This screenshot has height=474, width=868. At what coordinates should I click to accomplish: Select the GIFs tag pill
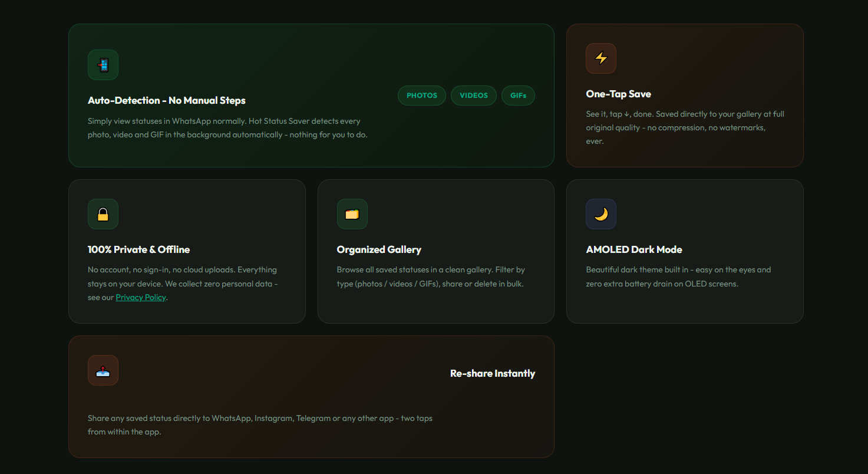coord(518,96)
